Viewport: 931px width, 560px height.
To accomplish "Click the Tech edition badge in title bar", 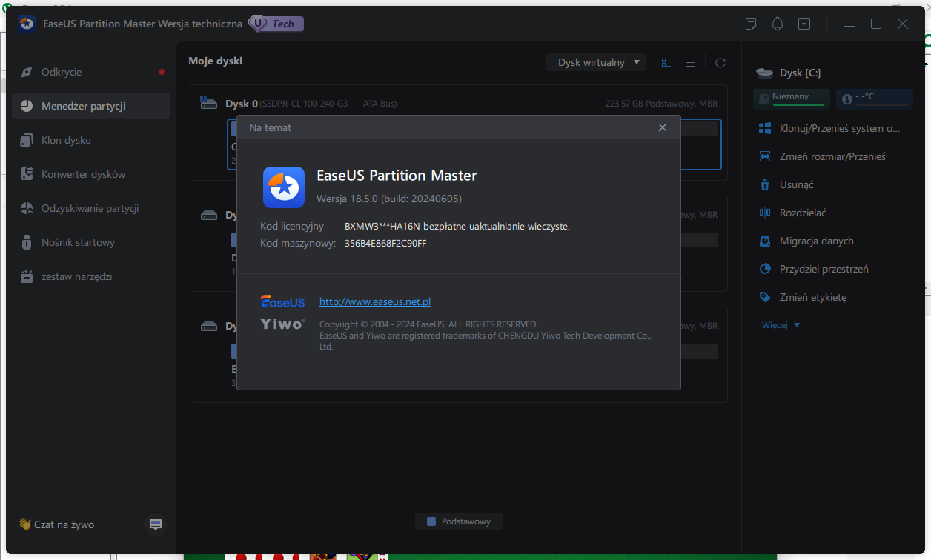I will pyautogui.click(x=276, y=24).
